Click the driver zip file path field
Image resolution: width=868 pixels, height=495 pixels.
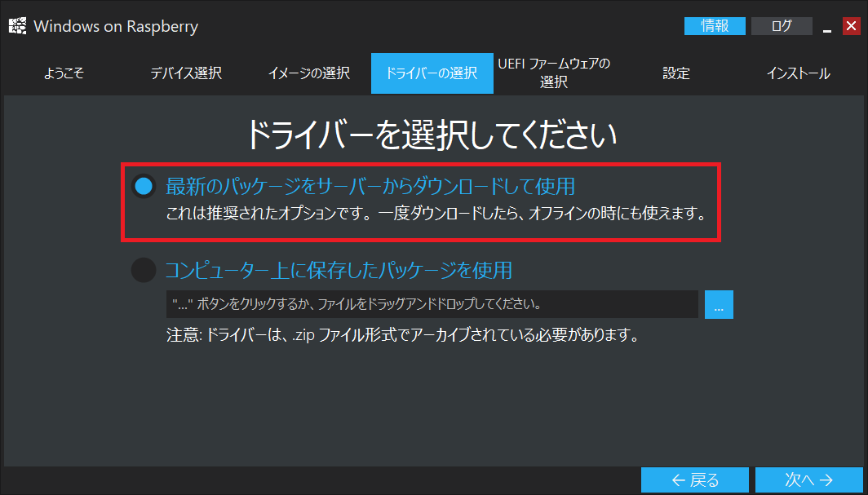pyautogui.click(x=432, y=304)
